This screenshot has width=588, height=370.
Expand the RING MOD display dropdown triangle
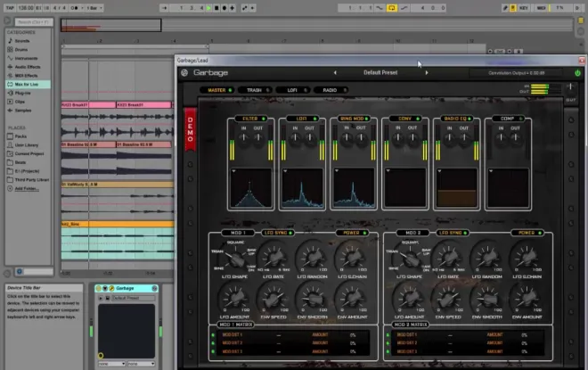pyautogui.click(x=337, y=171)
